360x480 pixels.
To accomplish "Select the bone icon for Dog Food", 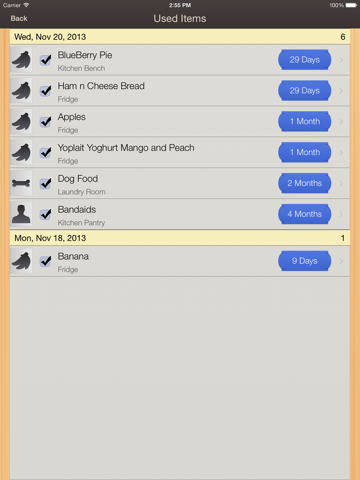I will [21, 183].
